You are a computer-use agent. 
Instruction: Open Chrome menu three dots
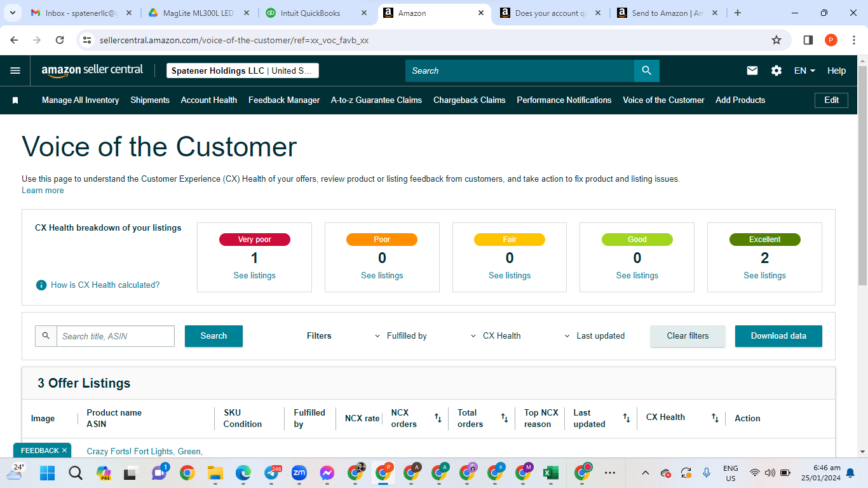pyautogui.click(x=853, y=40)
